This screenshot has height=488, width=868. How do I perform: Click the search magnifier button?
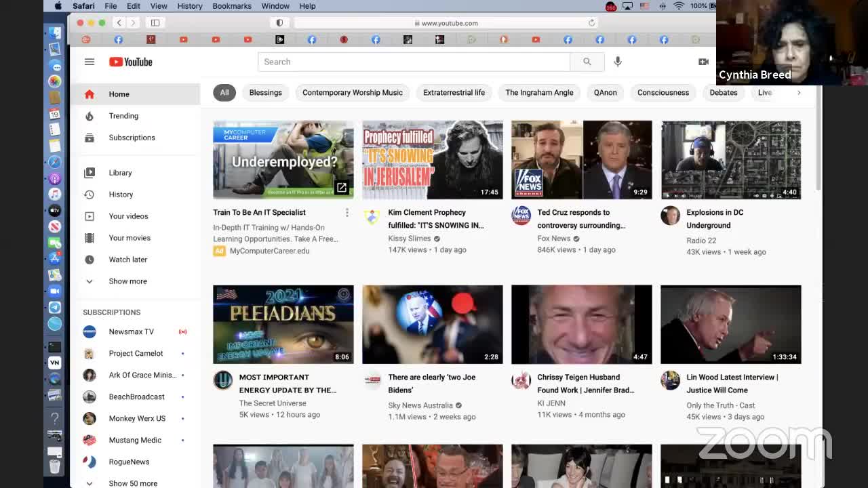tap(587, 62)
